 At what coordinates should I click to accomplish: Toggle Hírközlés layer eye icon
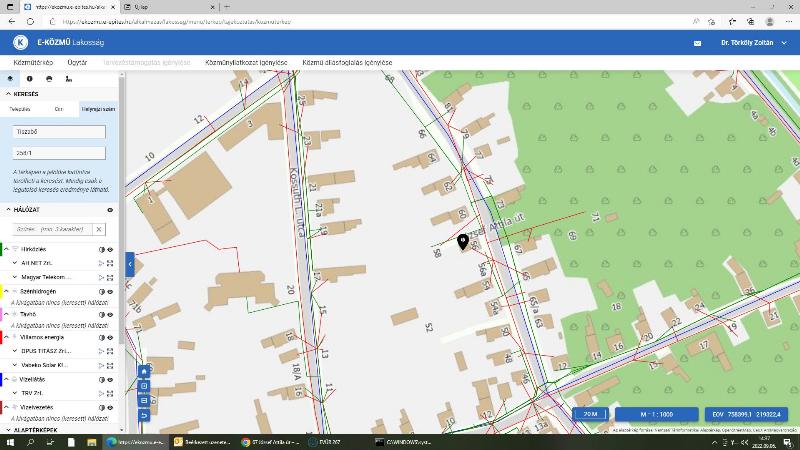(x=110, y=249)
